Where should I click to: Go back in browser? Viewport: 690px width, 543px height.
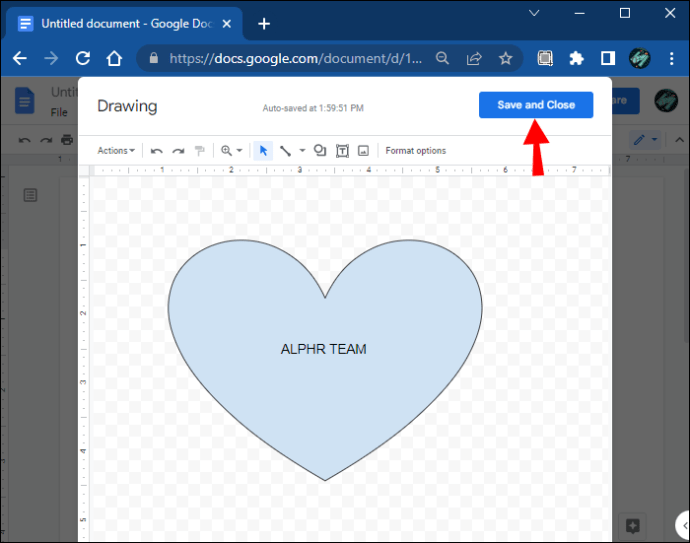pos(20,58)
